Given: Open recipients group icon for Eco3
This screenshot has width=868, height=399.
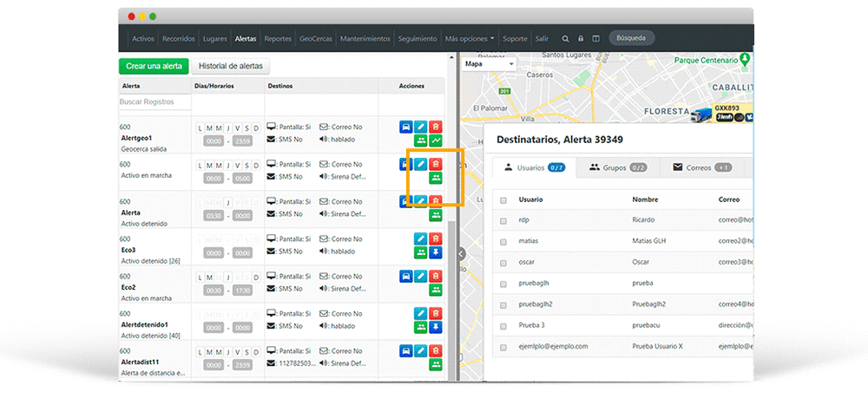Looking at the screenshot, I should [421, 252].
